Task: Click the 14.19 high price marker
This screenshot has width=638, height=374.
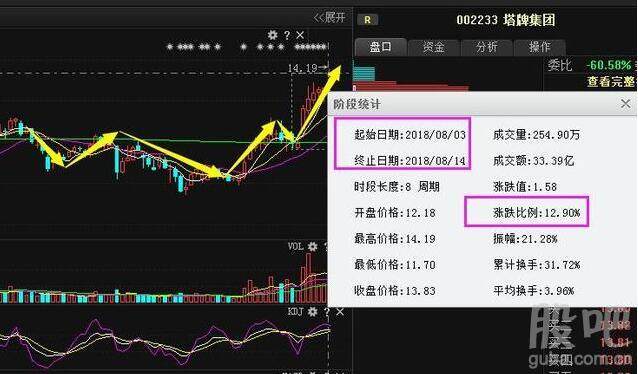Action: (x=302, y=68)
